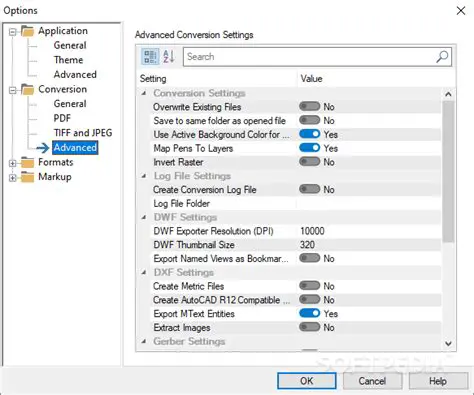Enable Extract Images switch

309,327
